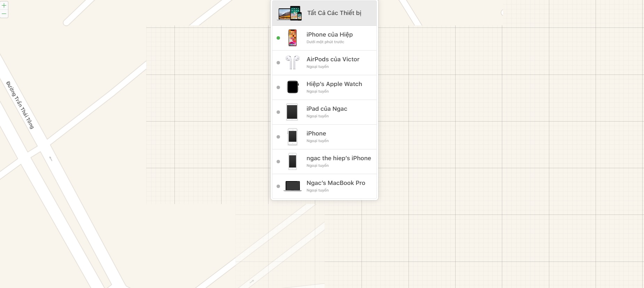The width and height of the screenshot is (644, 288).
Task: Click the iPad của Ngac icon
Action: (x=292, y=112)
